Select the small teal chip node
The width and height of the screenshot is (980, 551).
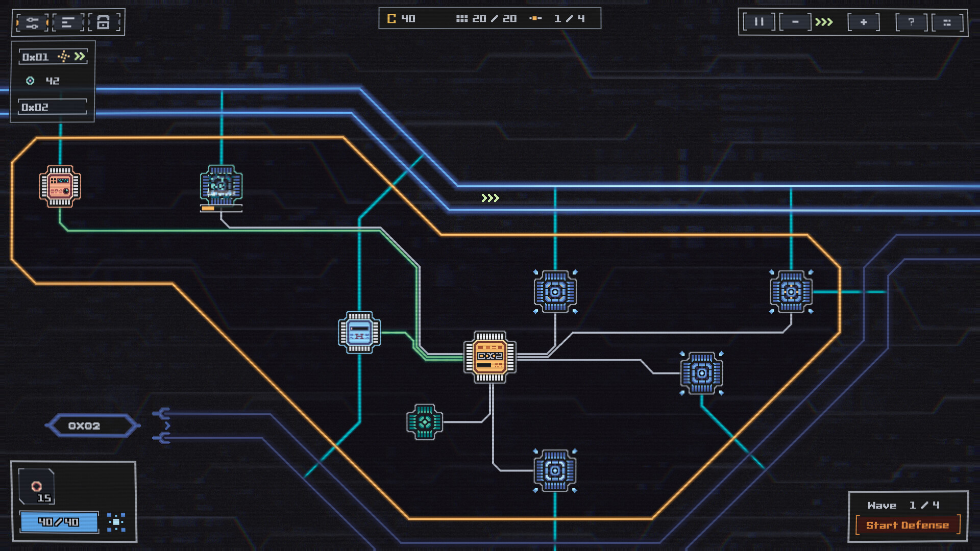(x=425, y=422)
